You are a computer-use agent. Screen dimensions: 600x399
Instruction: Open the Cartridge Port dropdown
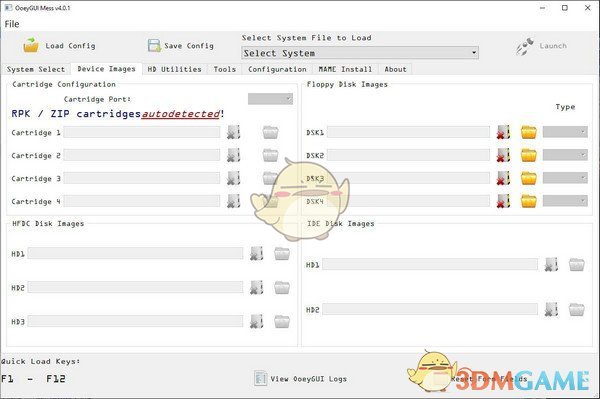coord(271,99)
